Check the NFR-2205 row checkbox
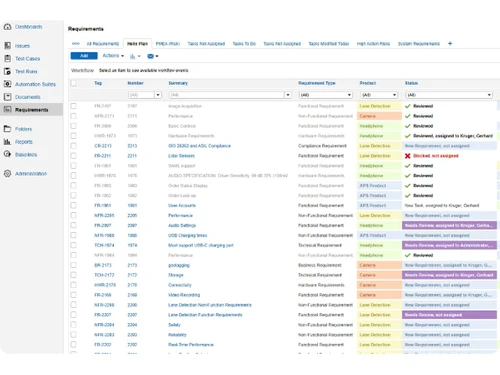Image resolution: width=500 pixels, height=375 pixels. [x=73, y=215]
